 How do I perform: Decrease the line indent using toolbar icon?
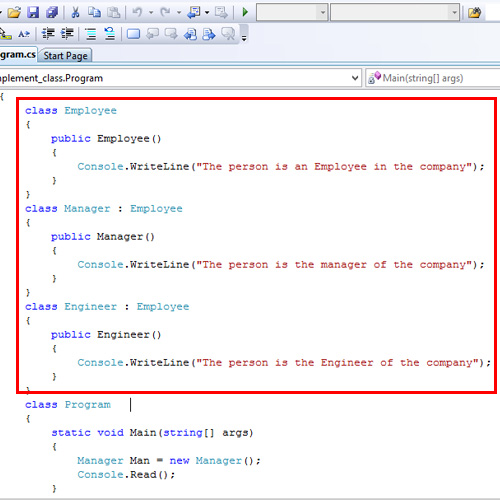(x=49, y=34)
